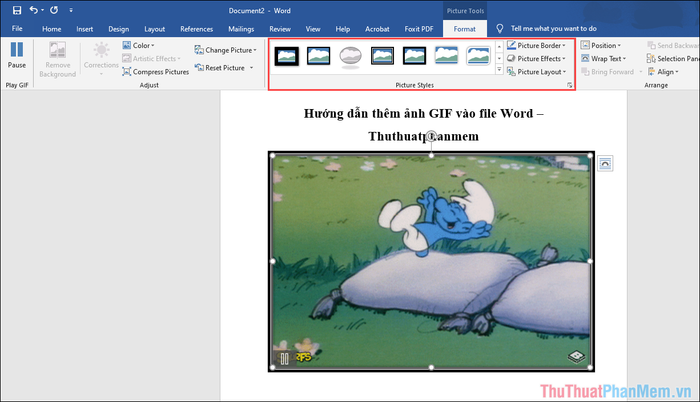Viewport: 700px width, 402px height.
Task: Click the Save icon in title bar
Action: pyautogui.click(x=17, y=10)
